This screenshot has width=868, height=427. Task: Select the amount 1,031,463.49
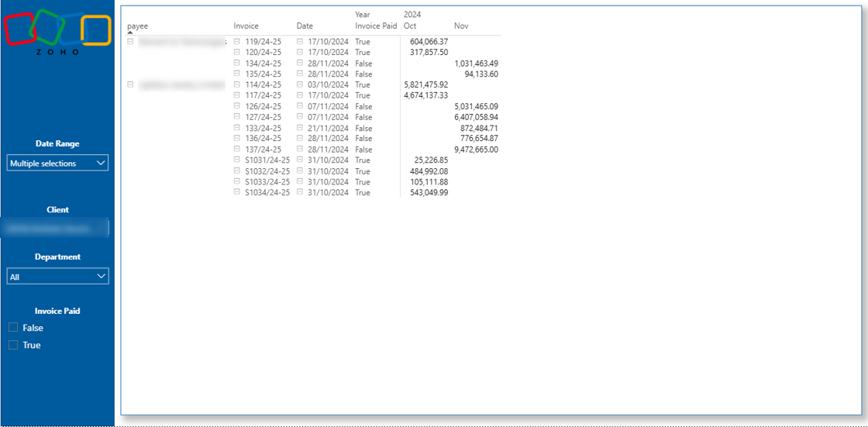pos(476,63)
